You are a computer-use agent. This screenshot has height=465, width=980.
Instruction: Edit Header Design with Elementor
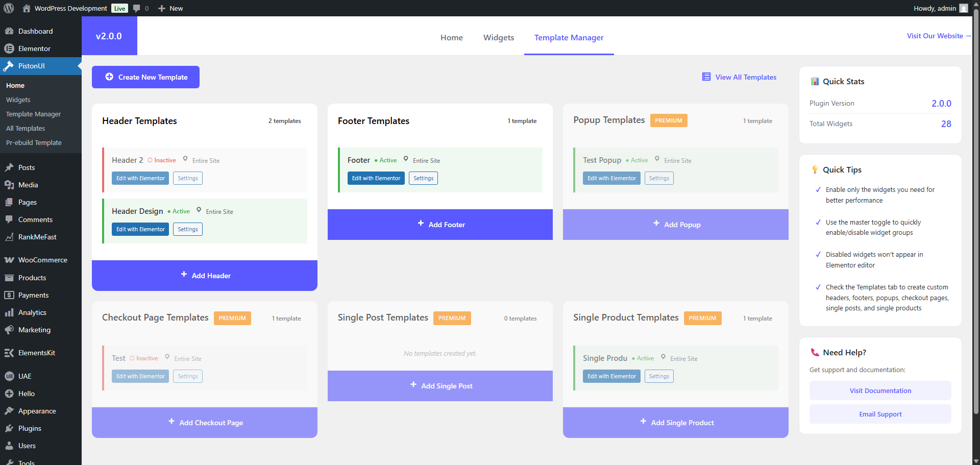click(140, 229)
